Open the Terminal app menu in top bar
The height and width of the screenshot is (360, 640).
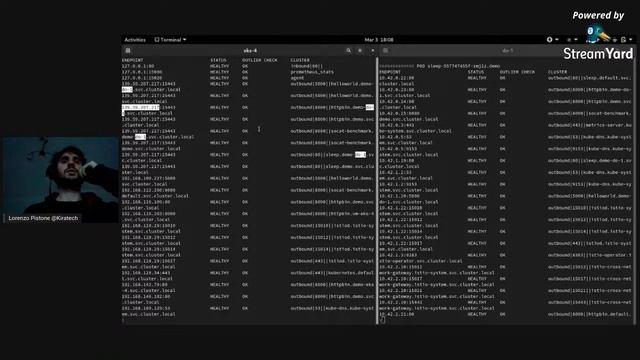[x=170, y=40]
